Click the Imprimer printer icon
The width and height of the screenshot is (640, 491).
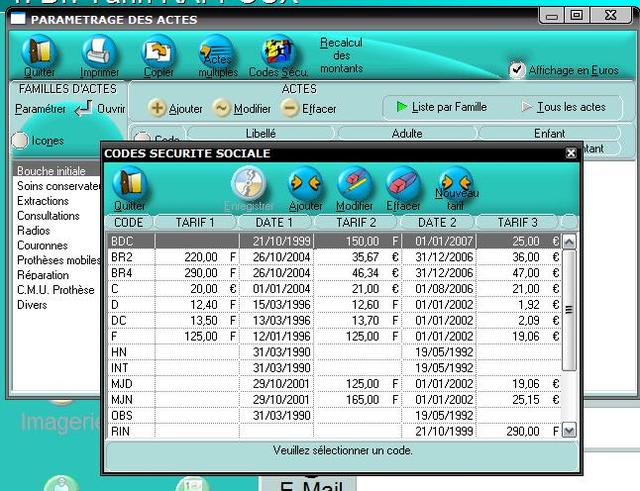click(x=99, y=52)
